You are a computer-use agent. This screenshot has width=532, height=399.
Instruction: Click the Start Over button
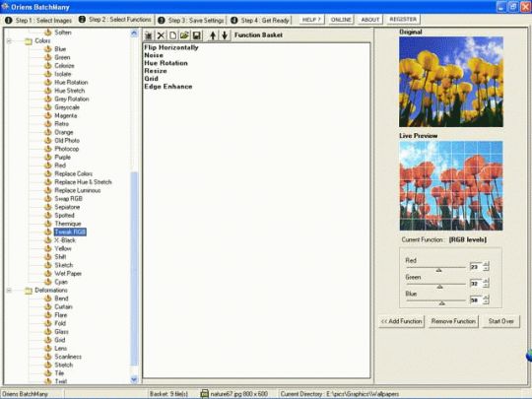click(x=501, y=321)
